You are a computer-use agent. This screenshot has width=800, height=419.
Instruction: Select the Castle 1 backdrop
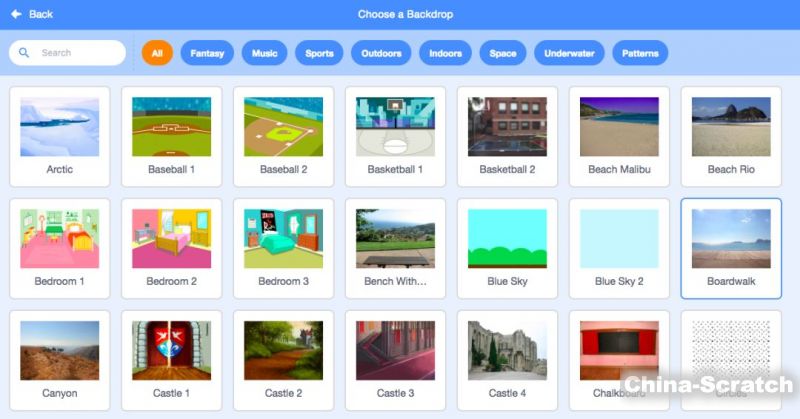[x=172, y=360]
